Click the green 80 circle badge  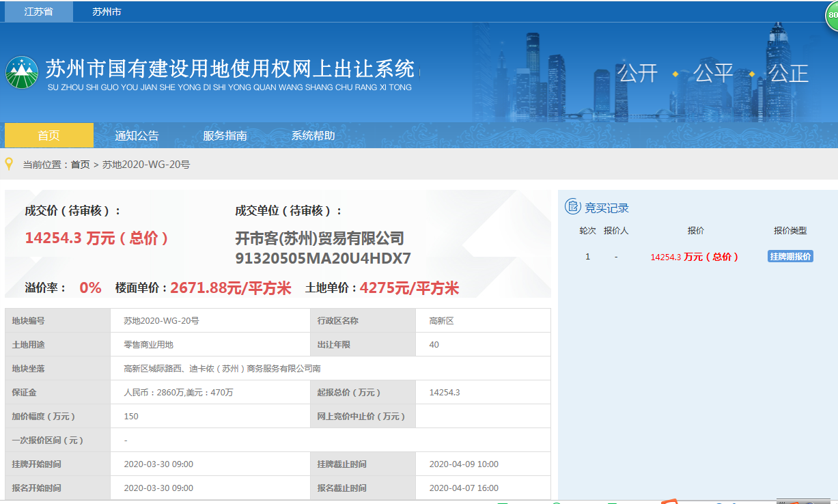[x=832, y=16]
